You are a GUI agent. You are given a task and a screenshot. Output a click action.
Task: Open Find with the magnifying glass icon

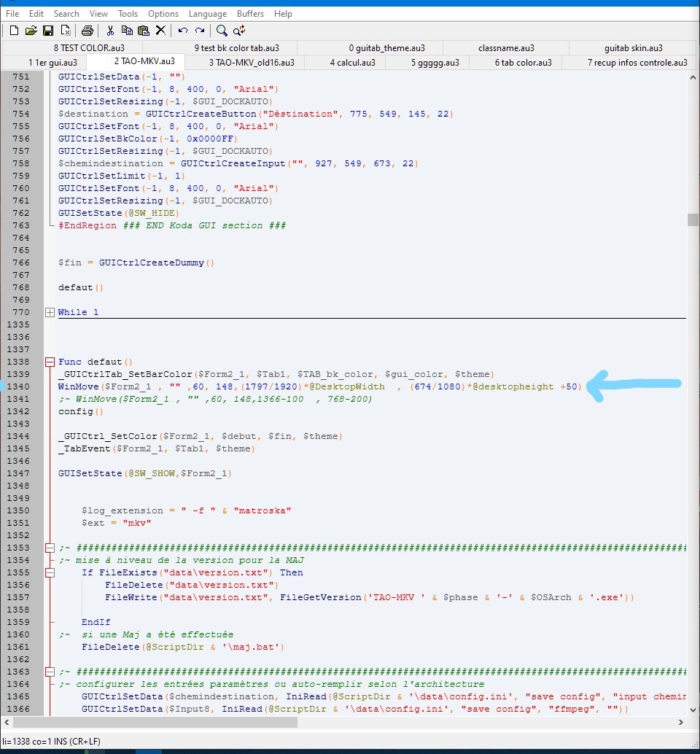click(x=222, y=31)
